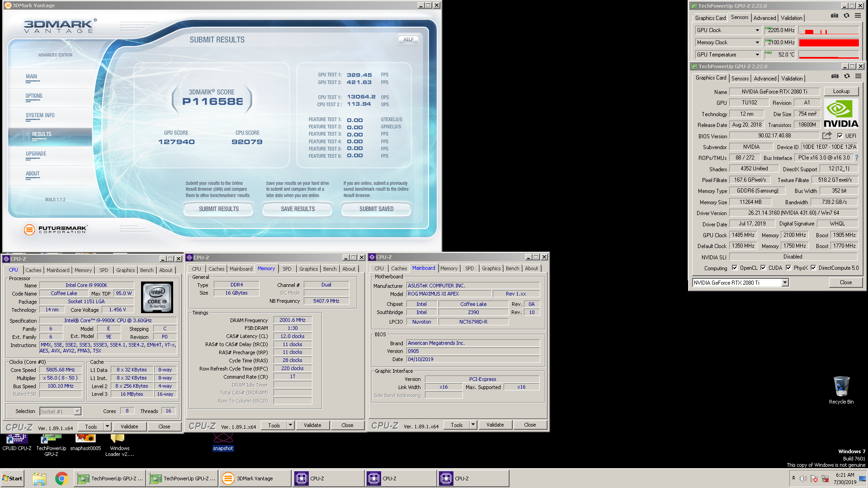This screenshot has width=868, height=488.
Task: Switch to SPD tab in middle CPU-Z window
Action: (287, 269)
